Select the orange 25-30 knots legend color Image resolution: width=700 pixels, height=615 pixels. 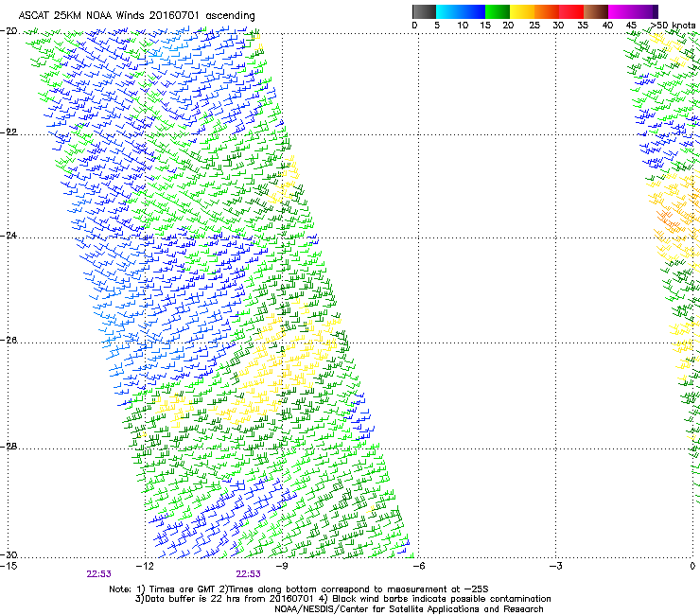coord(547,11)
